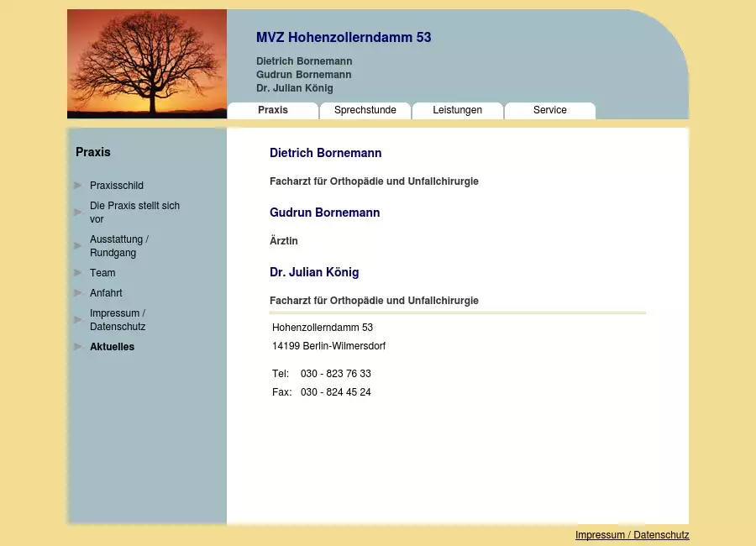Click the sunset tree header image
Screen dimensions: 756x546
point(147,64)
